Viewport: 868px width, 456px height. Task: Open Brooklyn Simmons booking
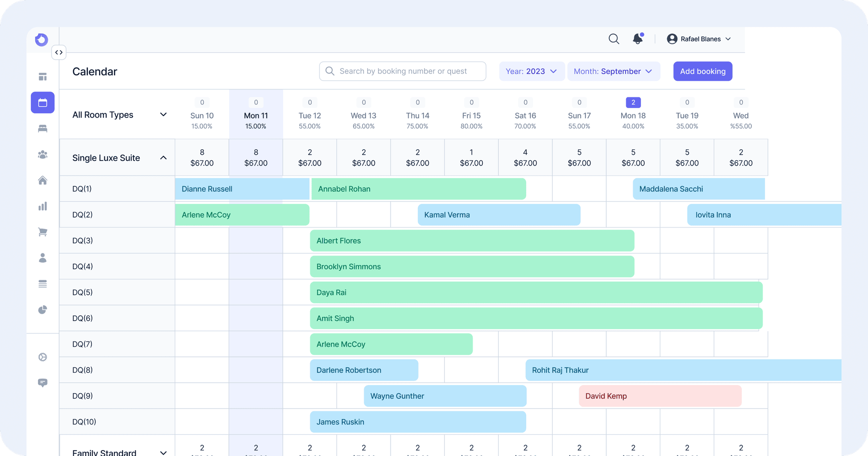[472, 266]
